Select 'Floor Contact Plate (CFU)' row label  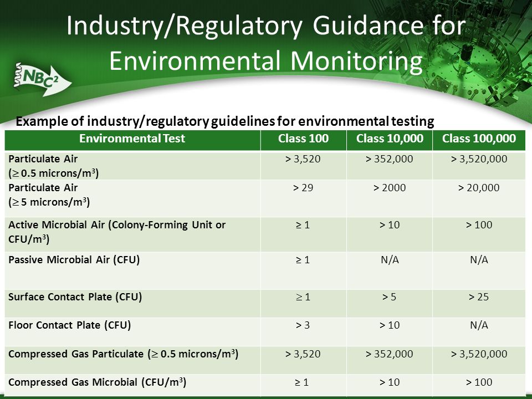[70, 325]
